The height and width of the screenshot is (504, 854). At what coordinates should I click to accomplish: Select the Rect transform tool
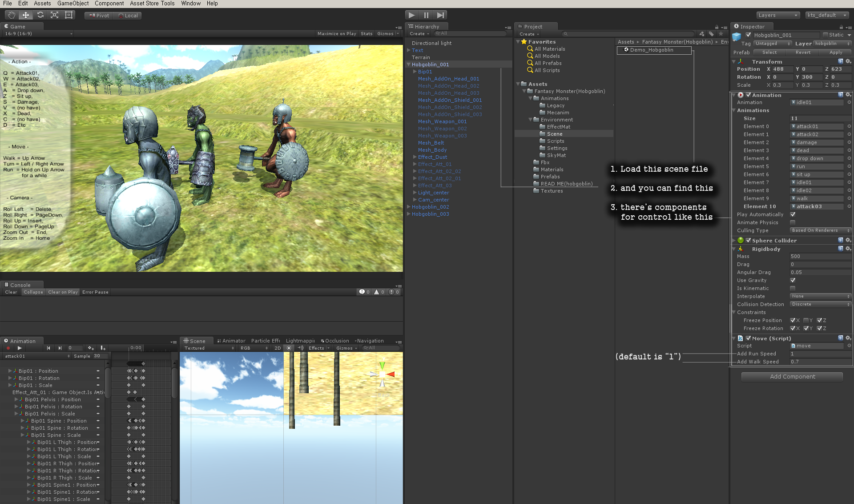tap(68, 15)
